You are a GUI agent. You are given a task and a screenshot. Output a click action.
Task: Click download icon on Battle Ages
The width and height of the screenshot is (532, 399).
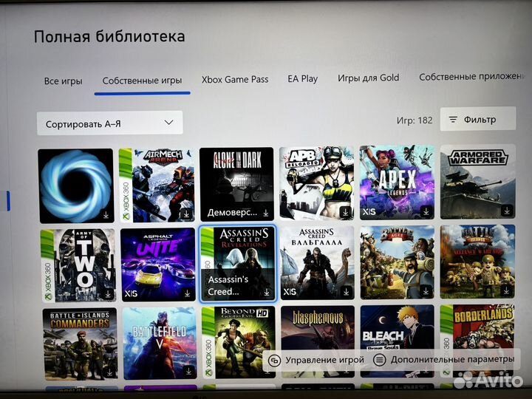[x=426, y=291]
